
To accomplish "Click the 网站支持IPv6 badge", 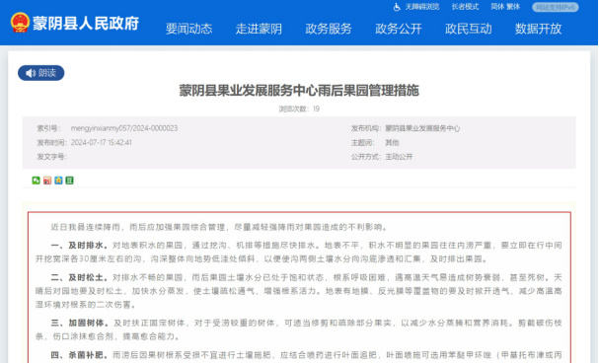I will (x=556, y=7).
